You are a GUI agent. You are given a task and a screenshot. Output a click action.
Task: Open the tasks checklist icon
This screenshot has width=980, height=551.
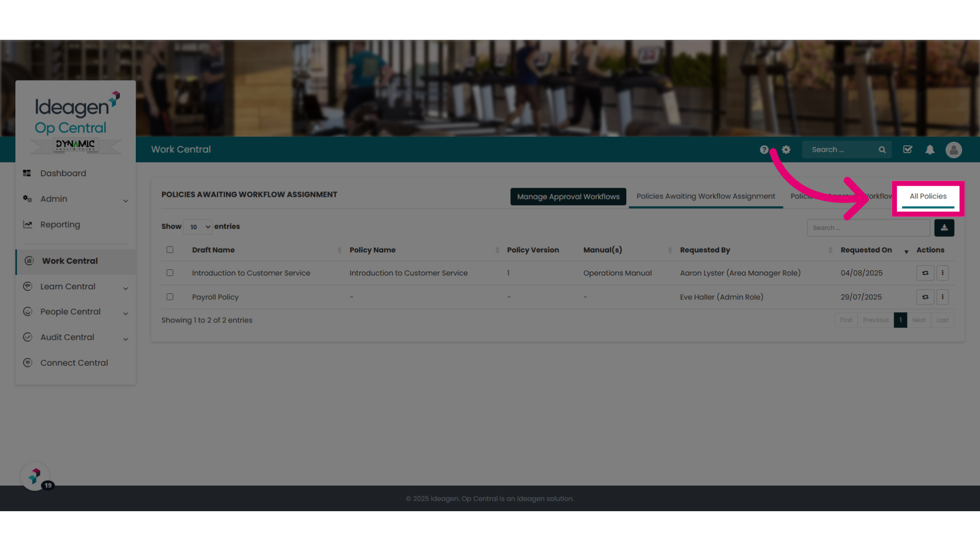tap(908, 149)
